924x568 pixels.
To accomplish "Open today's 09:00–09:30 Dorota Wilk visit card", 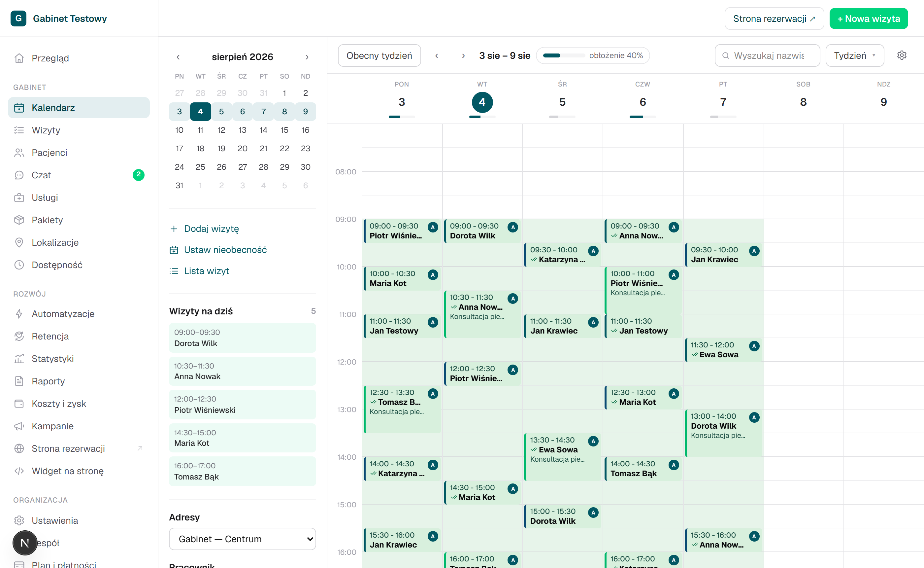I will coord(243,338).
